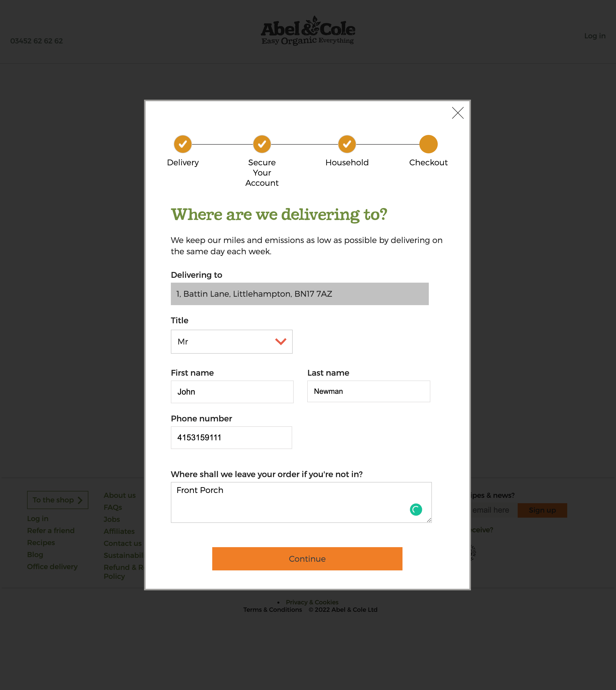Click the Delivery step checkmark icon
This screenshot has width=616, height=690.
(x=183, y=144)
